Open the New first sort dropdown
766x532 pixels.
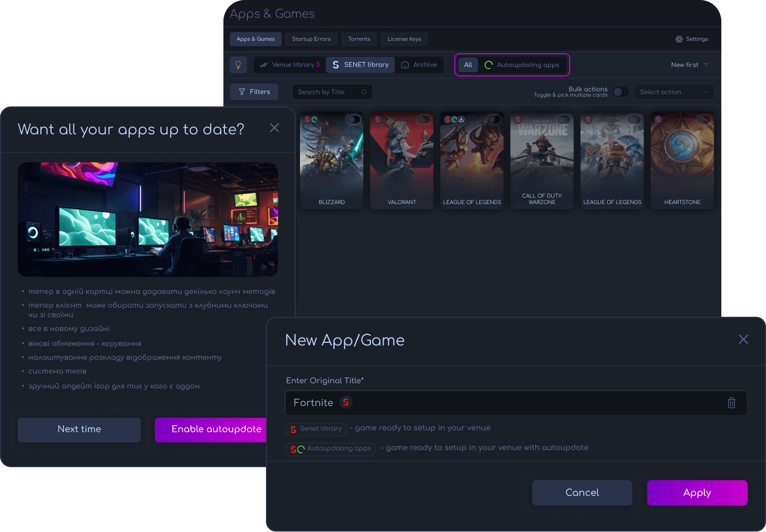pos(689,65)
